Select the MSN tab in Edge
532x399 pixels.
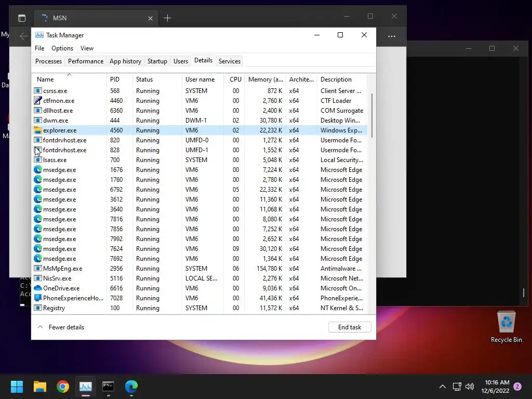click(95, 18)
